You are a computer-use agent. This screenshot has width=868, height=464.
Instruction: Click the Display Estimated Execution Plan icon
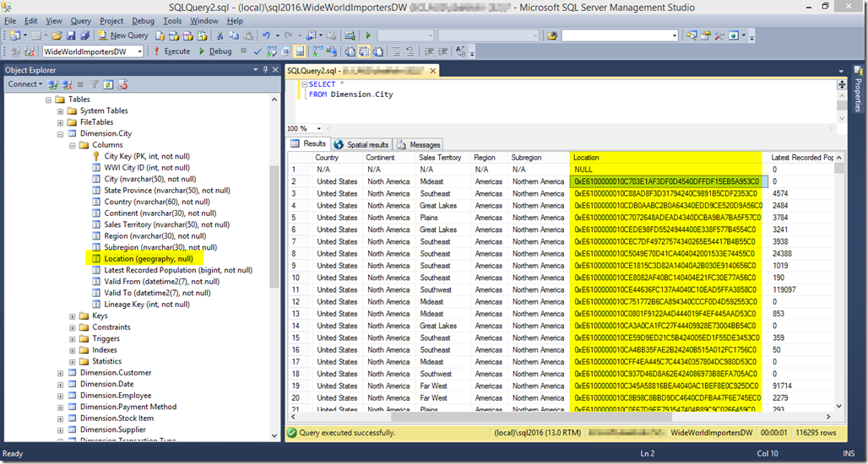pos(272,51)
